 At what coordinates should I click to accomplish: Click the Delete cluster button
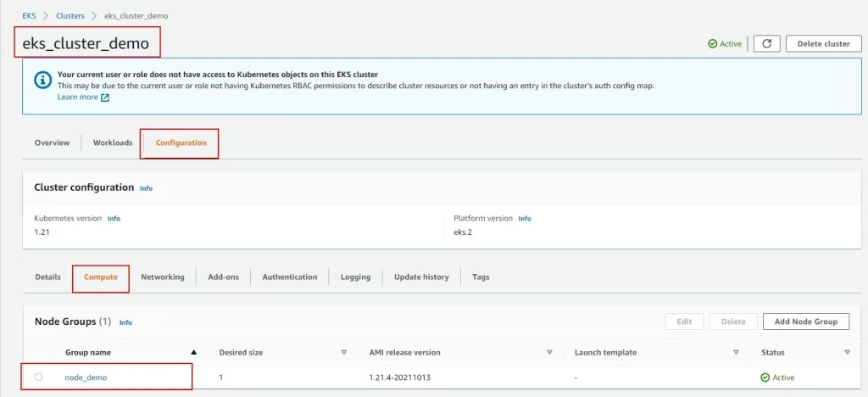tap(823, 43)
